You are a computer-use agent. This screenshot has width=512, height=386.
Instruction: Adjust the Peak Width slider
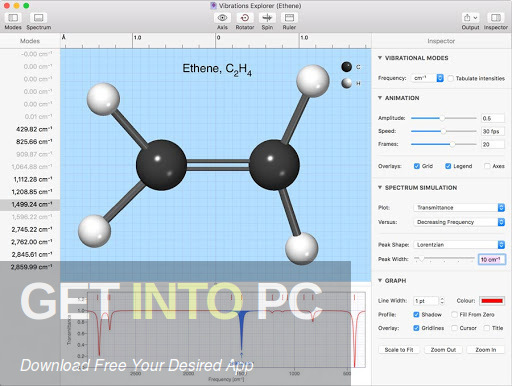point(422,259)
